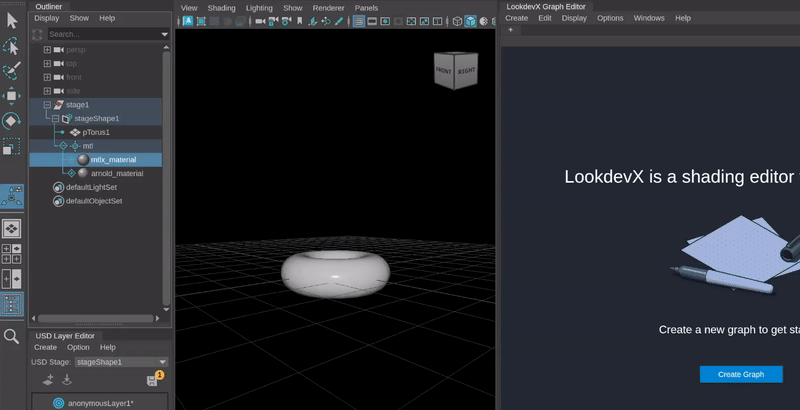Open the viewport Shading menu
This screenshot has height=410, width=800.
click(x=221, y=8)
